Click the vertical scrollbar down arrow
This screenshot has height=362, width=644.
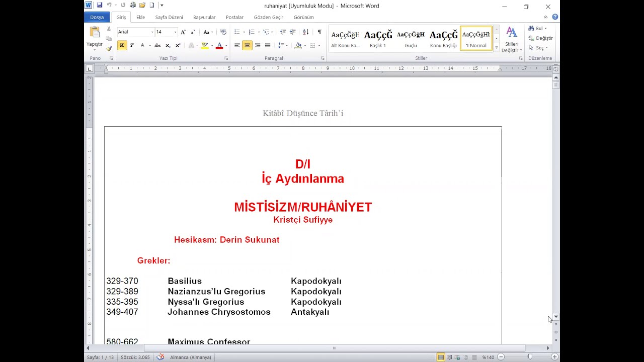(x=555, y=317)
